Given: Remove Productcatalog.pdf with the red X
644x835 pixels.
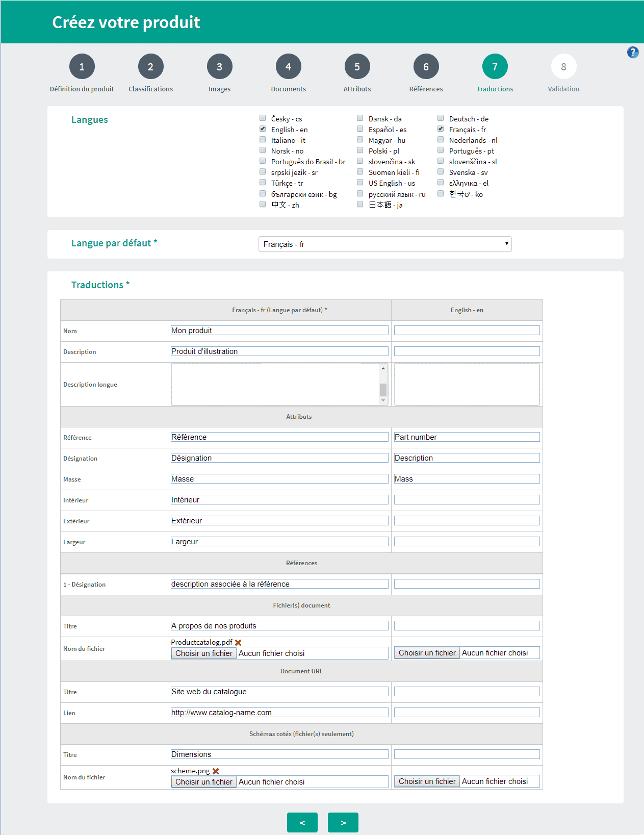Looking at the screenshot, I should pyautogui.click(x=238, y=643).
